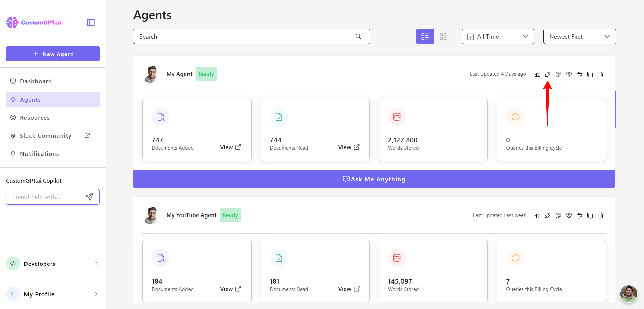644x309 pixels.
Task: Switch to grid view layout
Action: [443, 36]
